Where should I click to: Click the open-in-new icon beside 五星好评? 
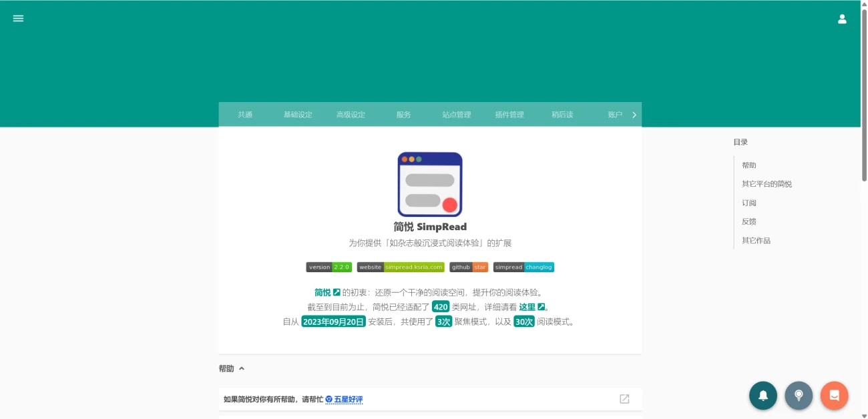[624, 399]
